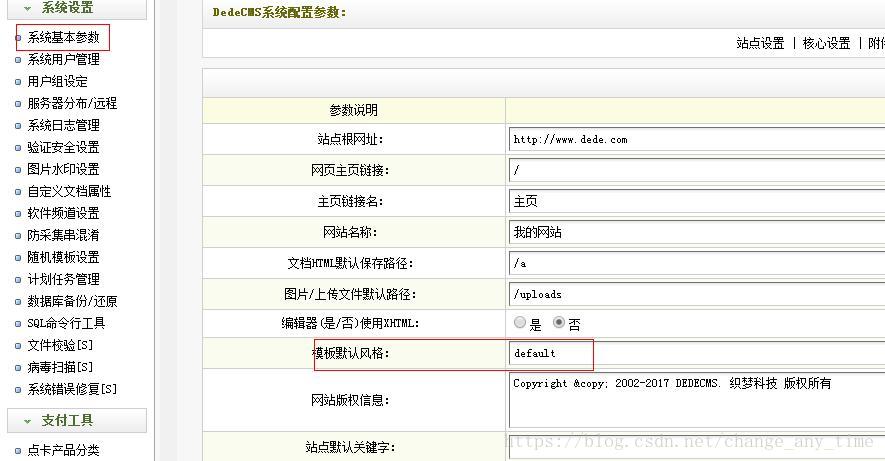Open 随机模板设置
885x461 pixels.
(63, 257)
